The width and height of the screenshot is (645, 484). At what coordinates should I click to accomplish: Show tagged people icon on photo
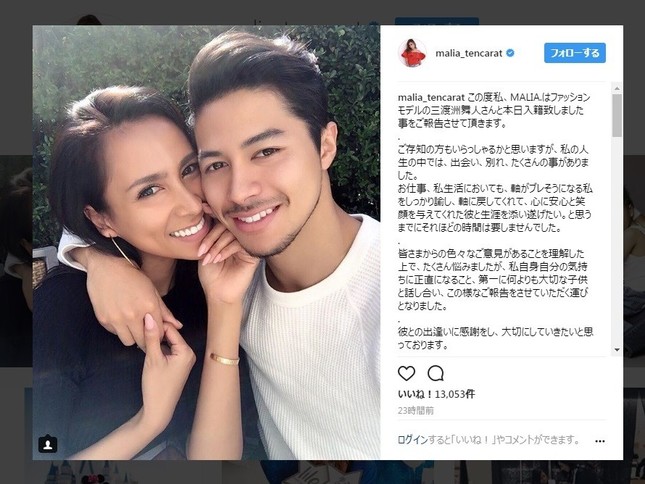tap(48, 444)
